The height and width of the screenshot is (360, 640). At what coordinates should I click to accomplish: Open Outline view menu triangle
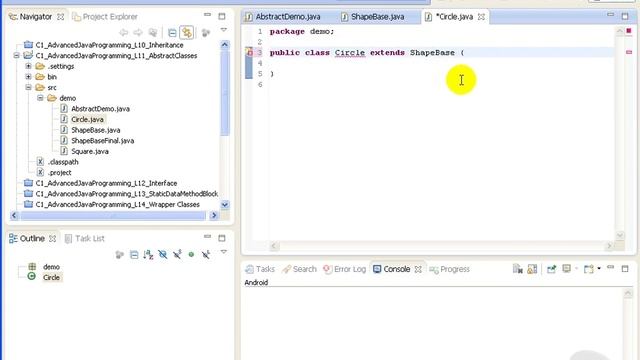[x=224, y=252]
